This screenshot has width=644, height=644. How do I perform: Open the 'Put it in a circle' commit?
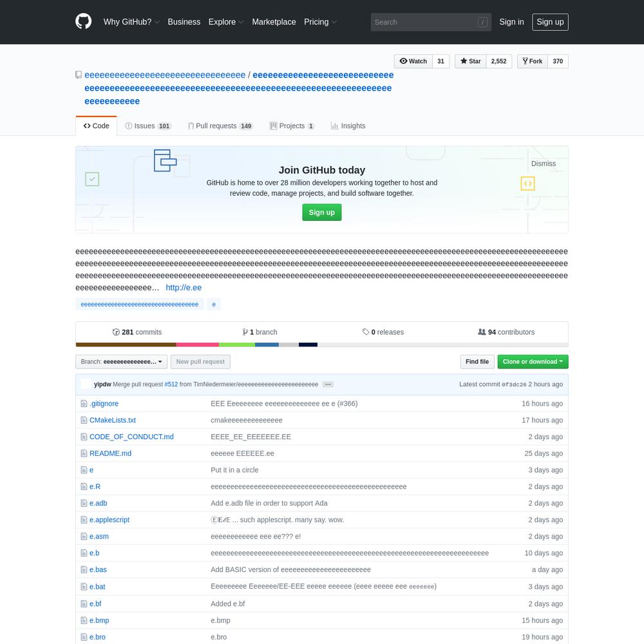point(234,470)
